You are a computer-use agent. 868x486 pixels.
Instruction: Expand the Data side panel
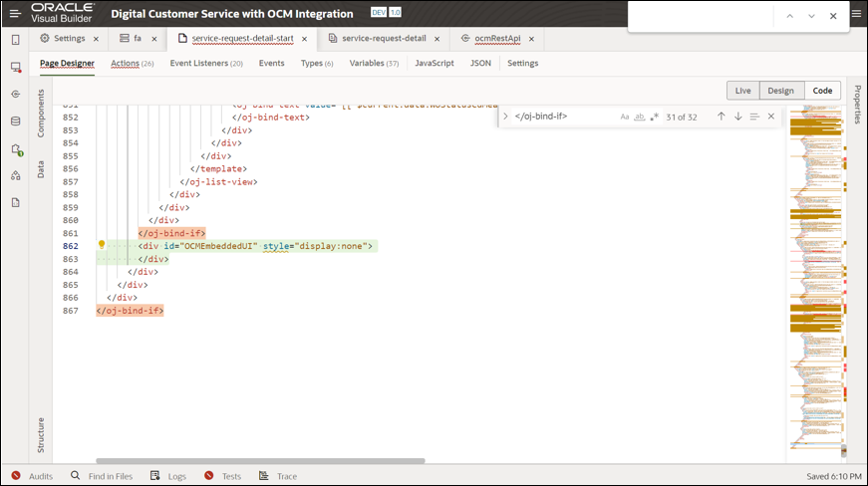point(41,169)
